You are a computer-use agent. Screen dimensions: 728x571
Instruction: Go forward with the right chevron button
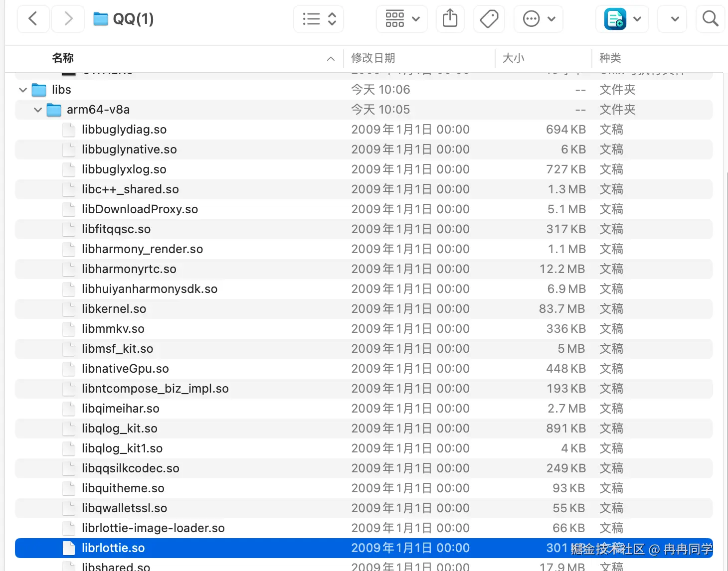point(68,19)
